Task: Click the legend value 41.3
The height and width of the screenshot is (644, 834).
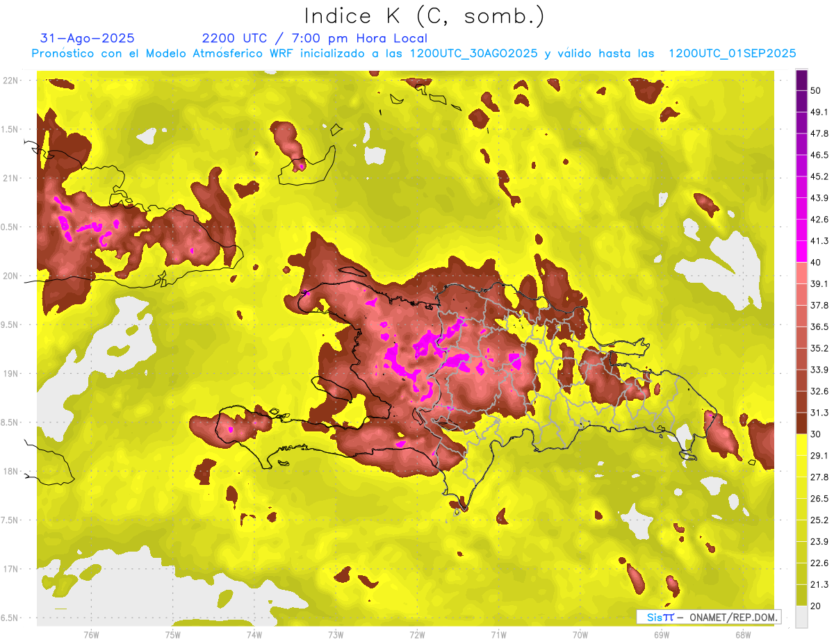Action: tap(819, 241)
